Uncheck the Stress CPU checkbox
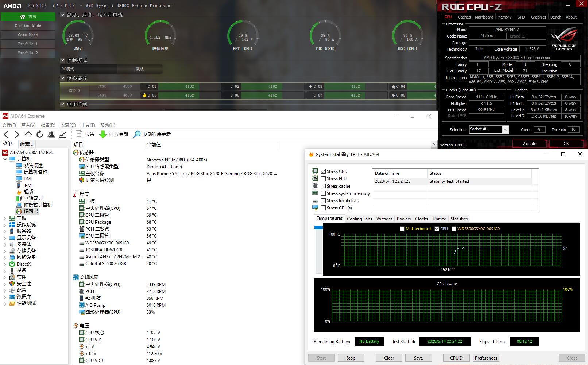 (x=323, y=172)
